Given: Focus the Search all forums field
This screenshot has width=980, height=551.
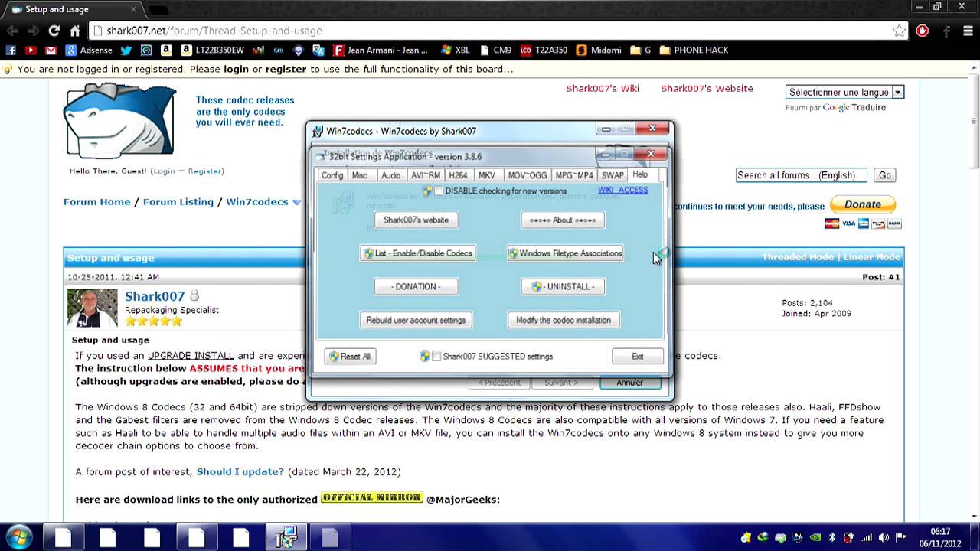Looking at the screenshot, I should 801,175.
